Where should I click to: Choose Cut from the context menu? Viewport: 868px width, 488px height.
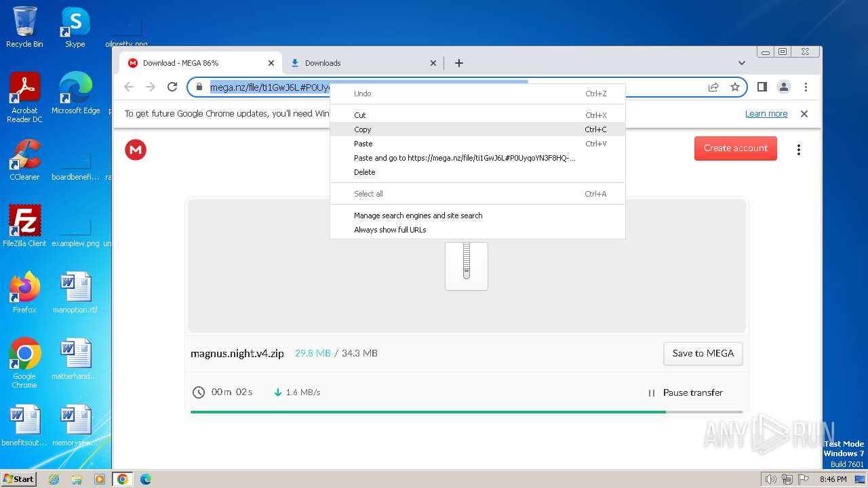click(477, 115)
